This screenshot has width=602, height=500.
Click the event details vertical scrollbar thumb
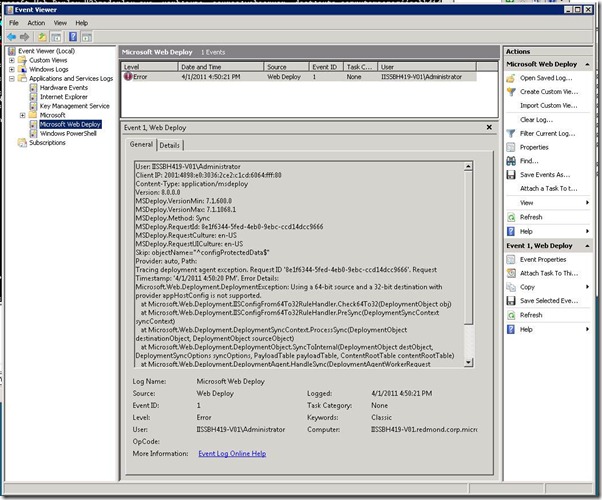tap(468, 248)
